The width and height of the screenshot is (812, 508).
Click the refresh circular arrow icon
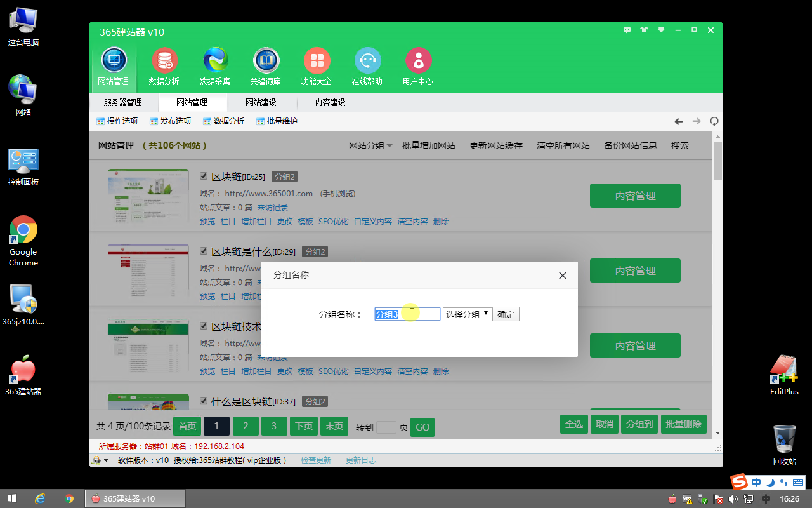coord(714,121)
